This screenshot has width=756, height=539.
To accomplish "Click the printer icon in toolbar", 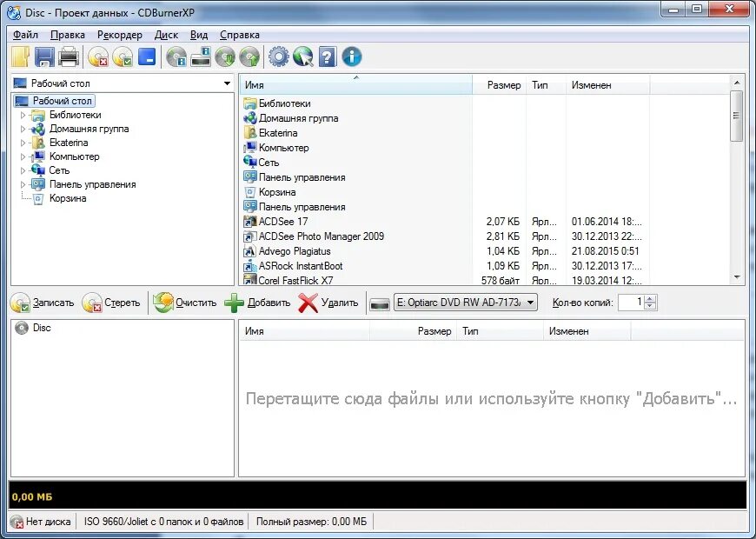I will pyautogui.click(x=69, y=57).
